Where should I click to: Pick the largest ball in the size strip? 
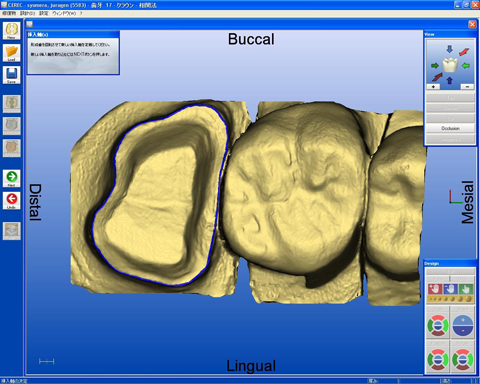pos(469,299)
